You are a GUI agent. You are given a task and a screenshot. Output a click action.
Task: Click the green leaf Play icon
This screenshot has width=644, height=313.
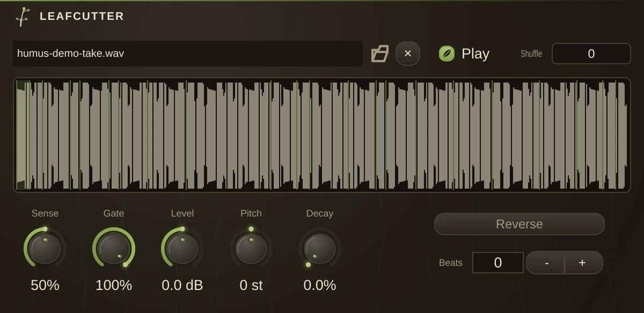click(447, 54)
